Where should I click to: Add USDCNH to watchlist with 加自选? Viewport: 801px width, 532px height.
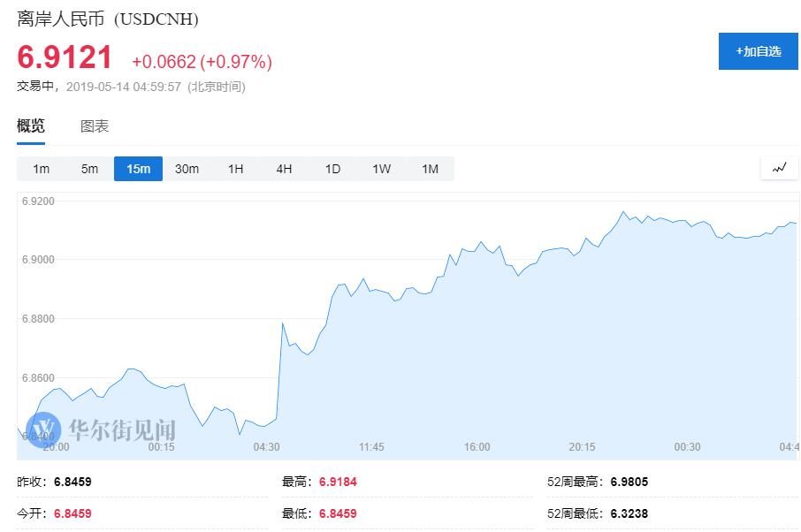tap(758, 51)
